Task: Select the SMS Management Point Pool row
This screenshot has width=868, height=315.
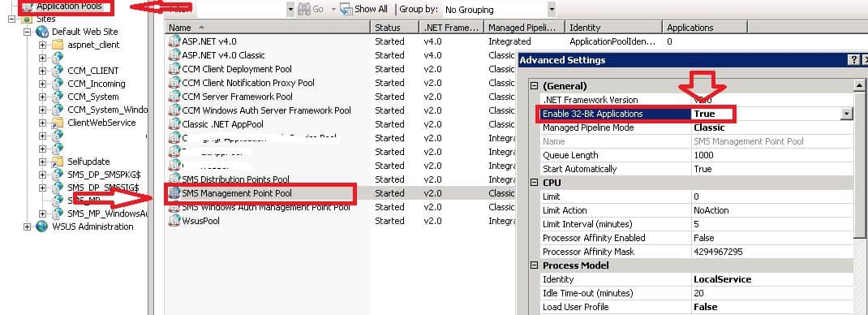Action: tap(342, 193)
